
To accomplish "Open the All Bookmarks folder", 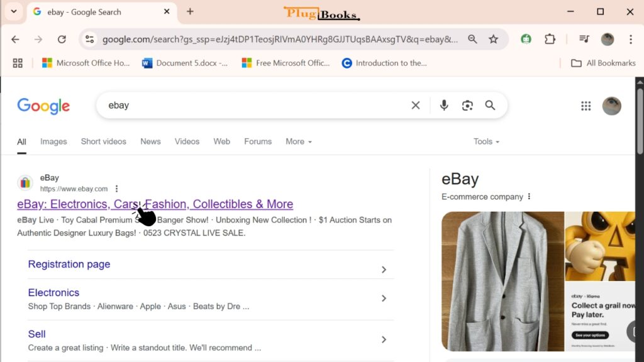I will (x=603, y=63).
